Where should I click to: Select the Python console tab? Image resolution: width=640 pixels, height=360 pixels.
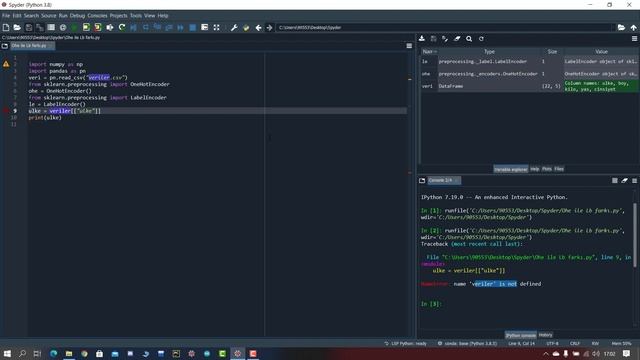pos(521,335)
